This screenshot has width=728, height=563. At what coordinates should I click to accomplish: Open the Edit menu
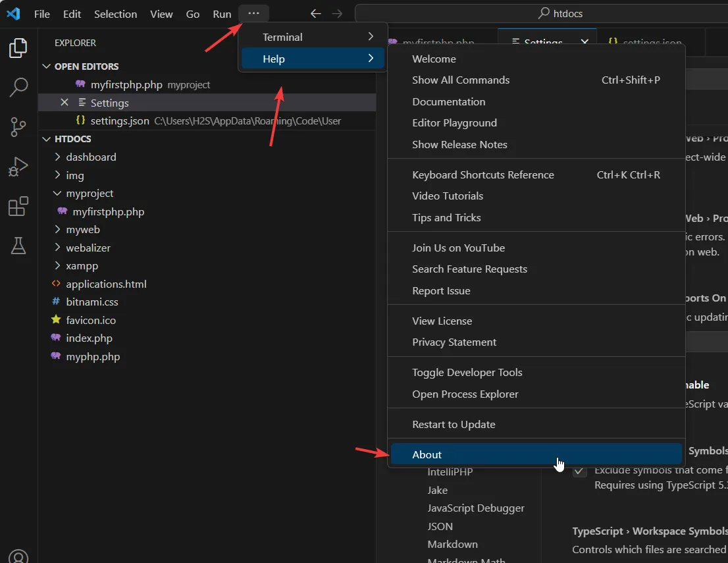point(72,14)
